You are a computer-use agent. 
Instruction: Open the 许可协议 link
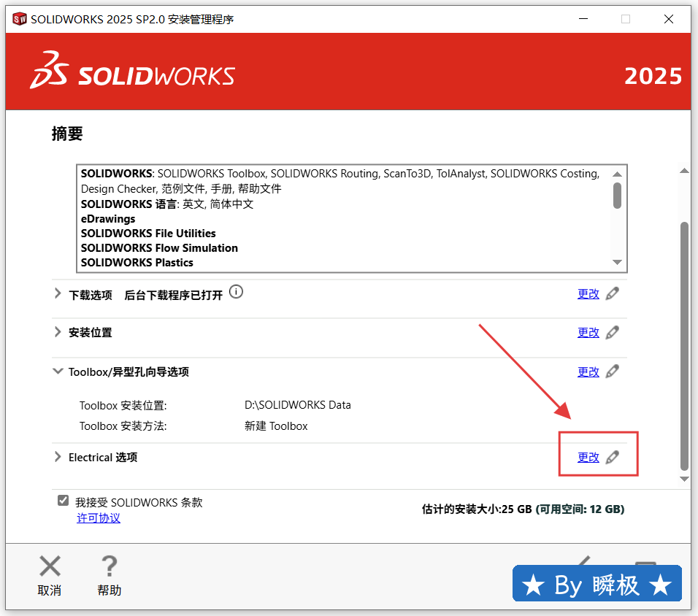click(99, 518)
